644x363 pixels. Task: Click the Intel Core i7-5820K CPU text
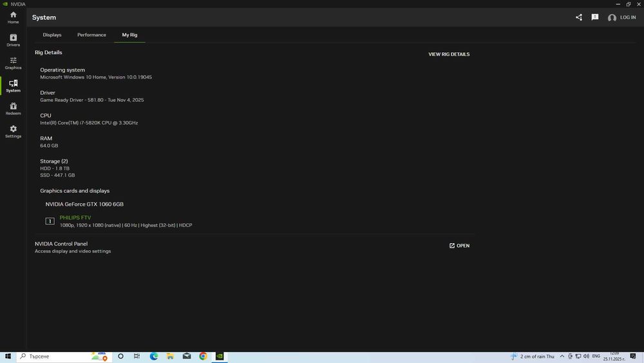[x=89, y=123]
